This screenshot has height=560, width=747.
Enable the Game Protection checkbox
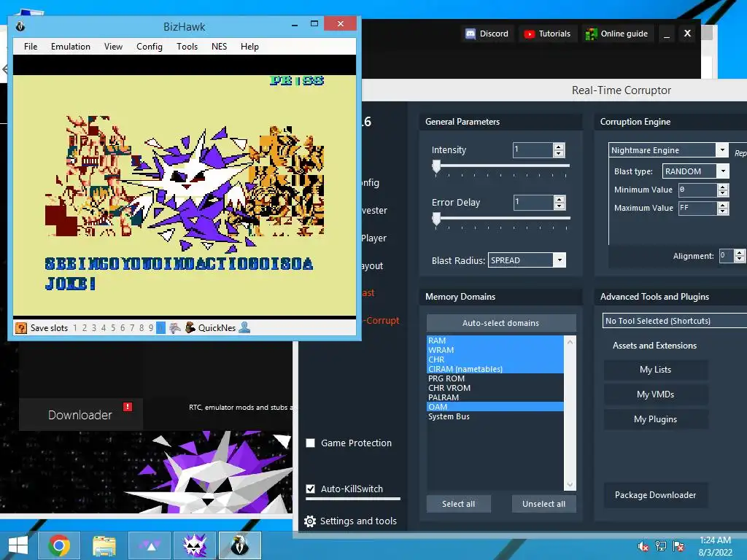pos(310,443)
